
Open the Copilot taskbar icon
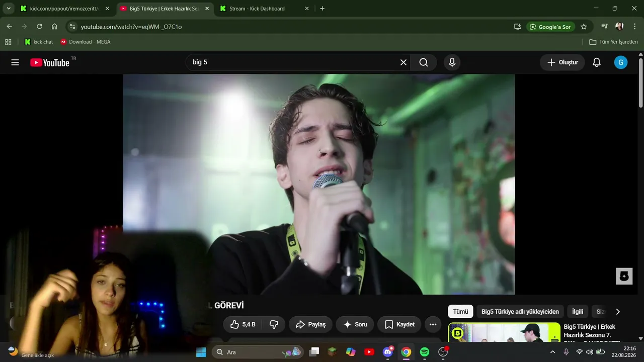[x=351, y=352]
